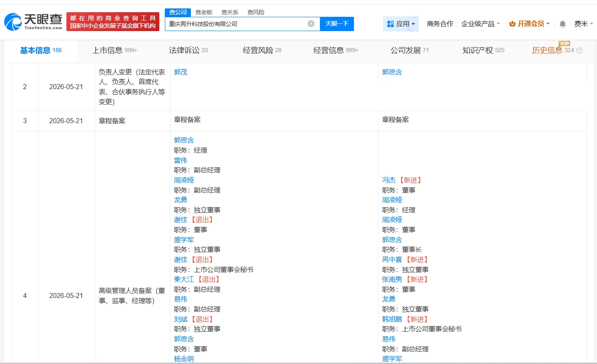
Task: Open 冯杰 【新进】 person link
Action: point(389,180)
